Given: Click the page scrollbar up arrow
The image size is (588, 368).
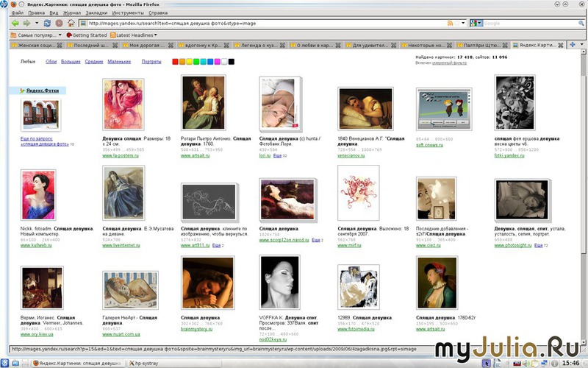Looking at the screenshot, I should 584,52.
